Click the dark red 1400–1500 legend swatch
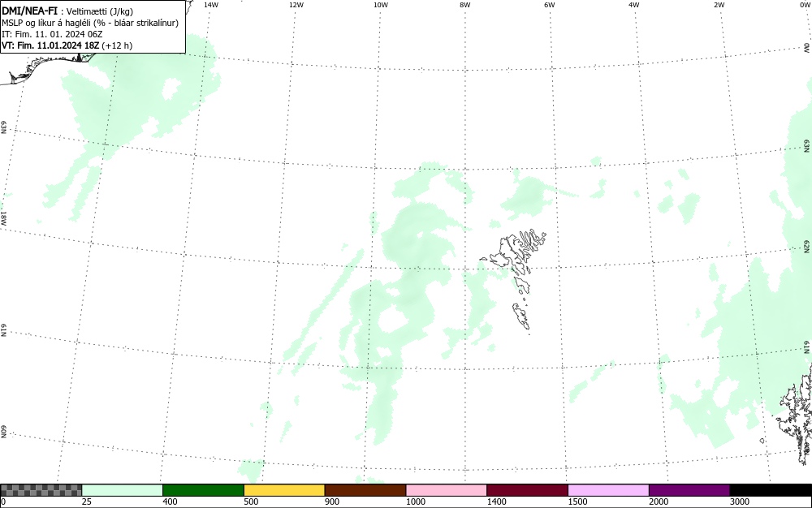812x508 pixels. (527, 490)
